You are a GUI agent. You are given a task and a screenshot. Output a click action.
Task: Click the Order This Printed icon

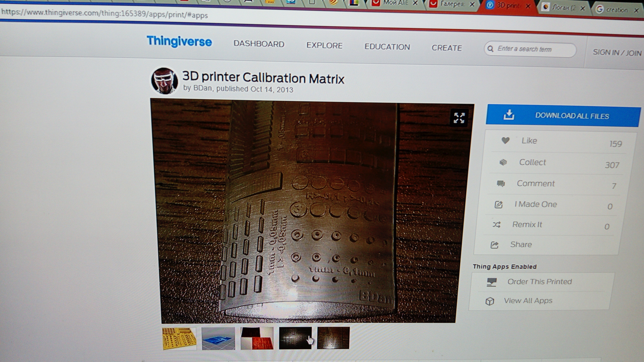[491, 282]
